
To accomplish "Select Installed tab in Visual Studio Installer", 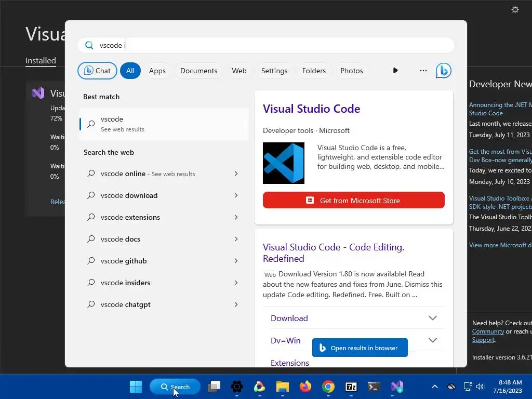I will tap(41, 61).
